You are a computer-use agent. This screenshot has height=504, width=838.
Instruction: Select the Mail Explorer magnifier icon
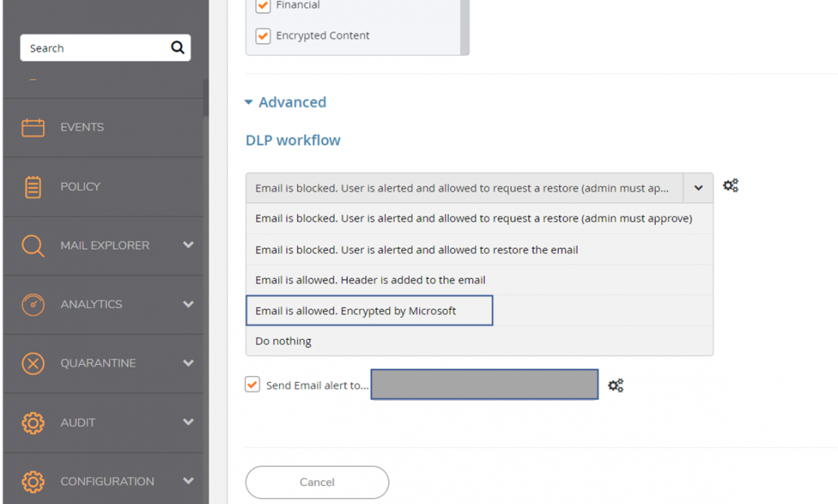(33, 245)
